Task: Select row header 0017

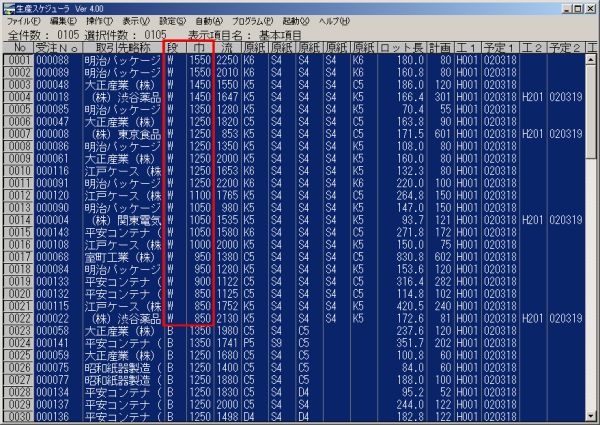Action: pyautogui.click(x=19, y=257)
